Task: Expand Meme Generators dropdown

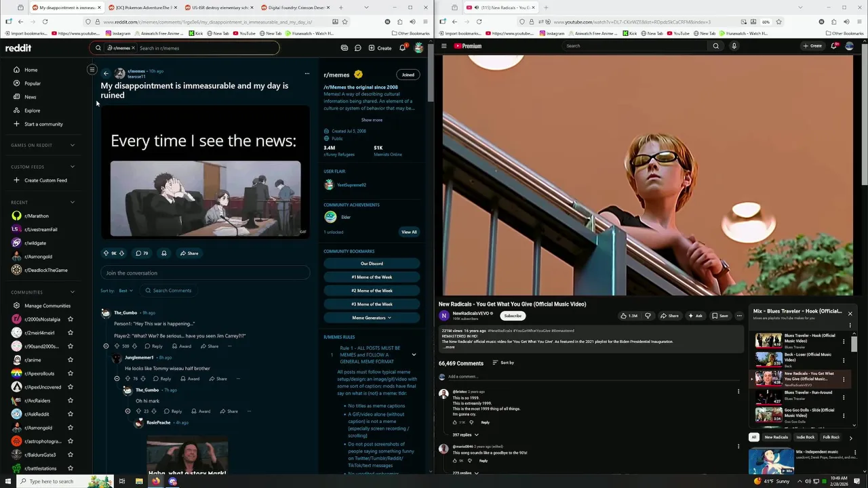Action: point(372,318)
